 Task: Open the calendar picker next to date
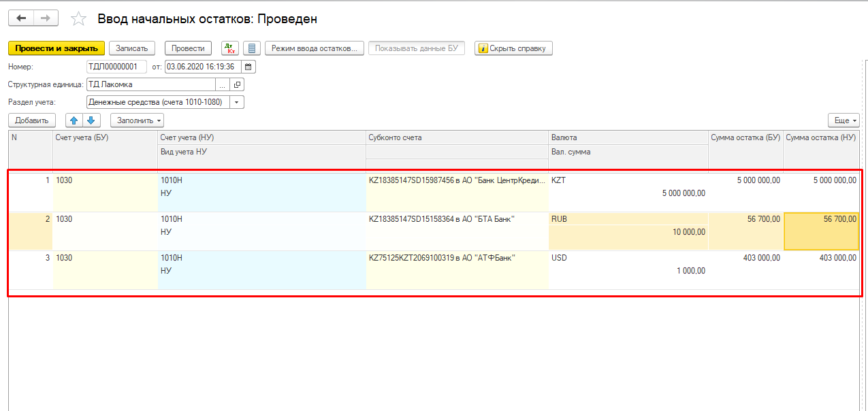click(248, 67)
